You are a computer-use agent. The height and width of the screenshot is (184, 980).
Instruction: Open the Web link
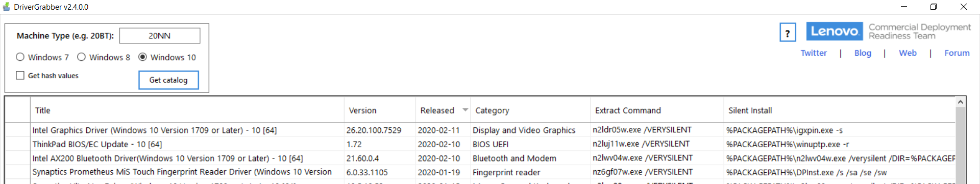click(x=908, y=53)
